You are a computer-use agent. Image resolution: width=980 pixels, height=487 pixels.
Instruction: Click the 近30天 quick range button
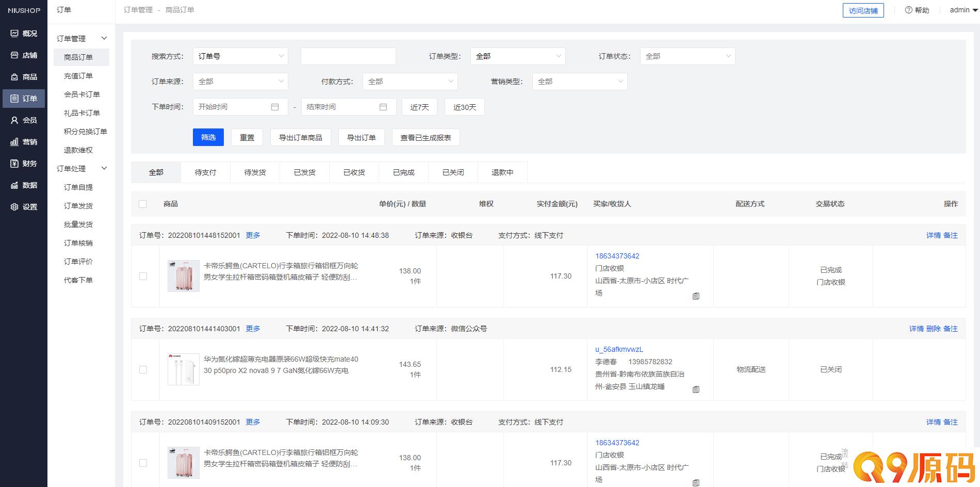point(465,107)
